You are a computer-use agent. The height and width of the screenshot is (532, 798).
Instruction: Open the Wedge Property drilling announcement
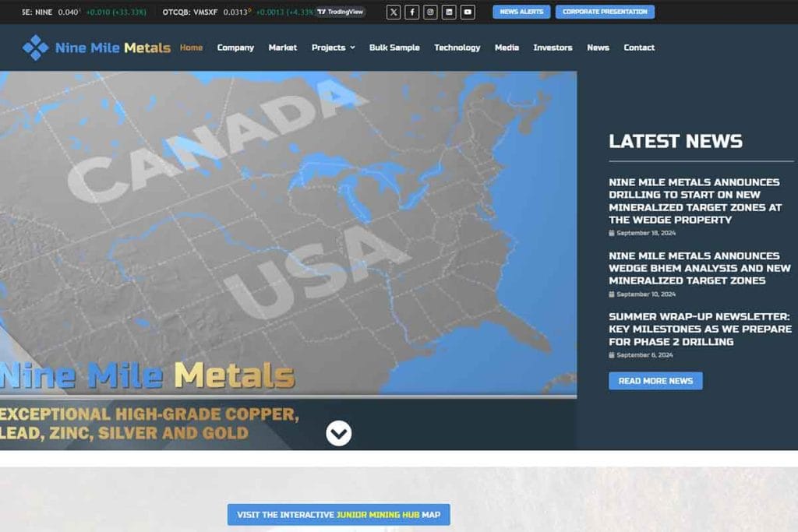695,201
